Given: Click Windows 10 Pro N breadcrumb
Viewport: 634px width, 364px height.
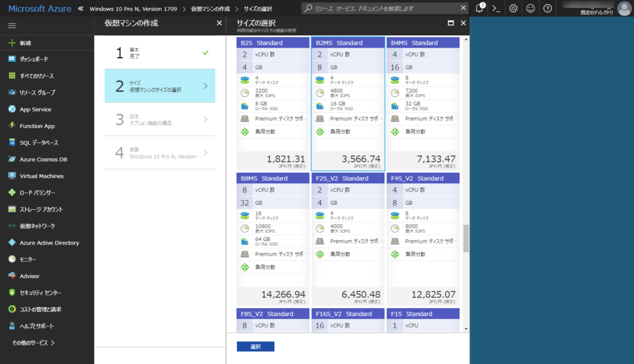Looking at the screenshot, I should point(133,9).
